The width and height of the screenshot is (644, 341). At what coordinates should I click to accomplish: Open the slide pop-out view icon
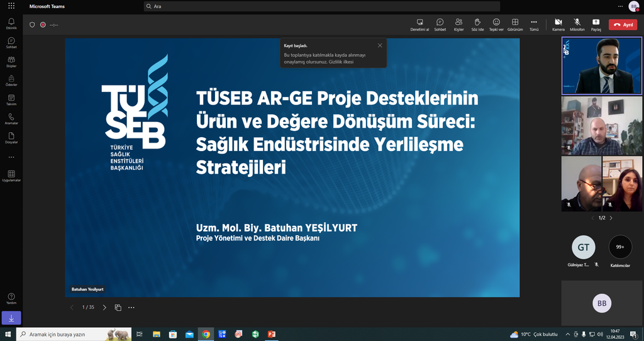[x=118, y=307]
